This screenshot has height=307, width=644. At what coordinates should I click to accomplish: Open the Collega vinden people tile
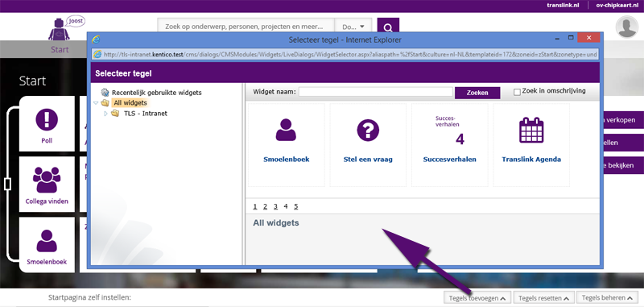click(x=47, y=184)
